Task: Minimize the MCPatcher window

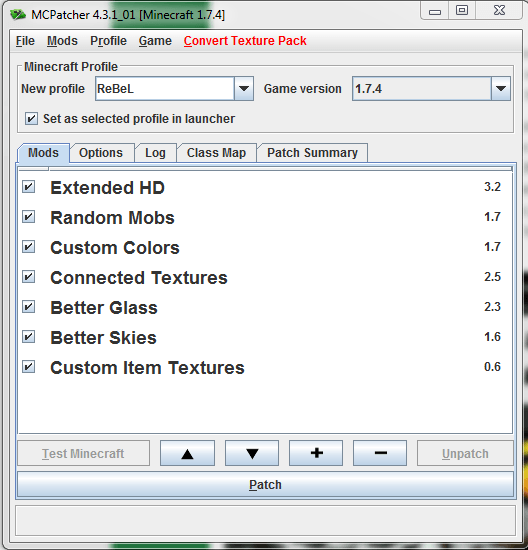Action: [435, 11]
